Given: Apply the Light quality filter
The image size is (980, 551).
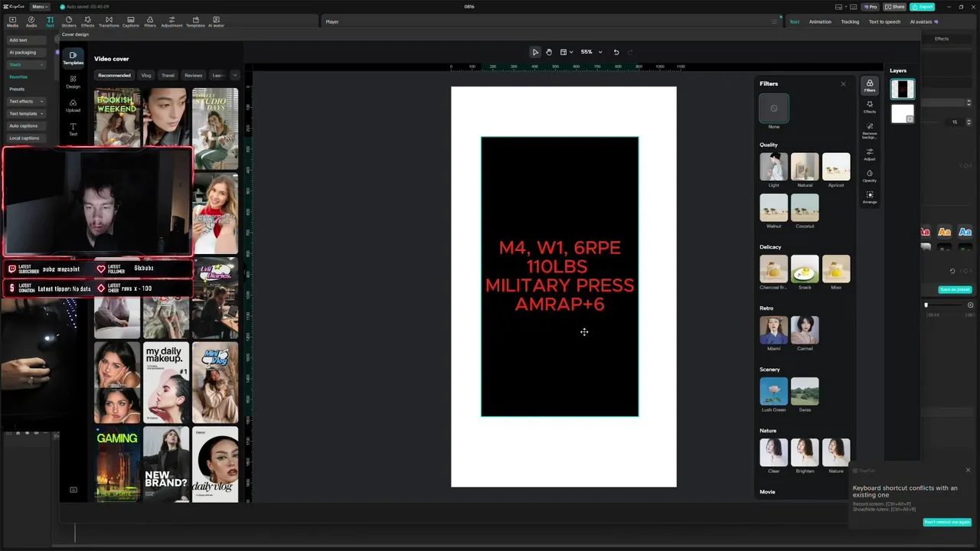Looking at the screenshot, I should [x=773, y=167].
